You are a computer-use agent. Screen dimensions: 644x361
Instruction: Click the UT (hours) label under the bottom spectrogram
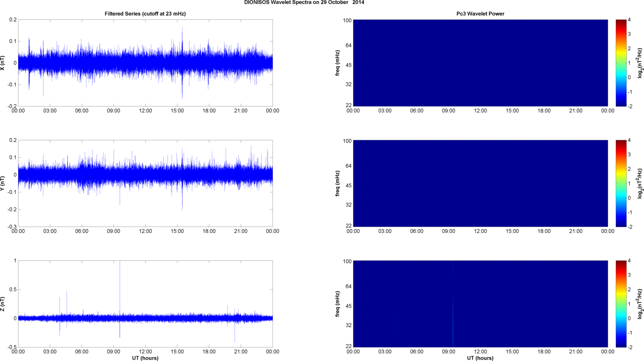point(480,358)
